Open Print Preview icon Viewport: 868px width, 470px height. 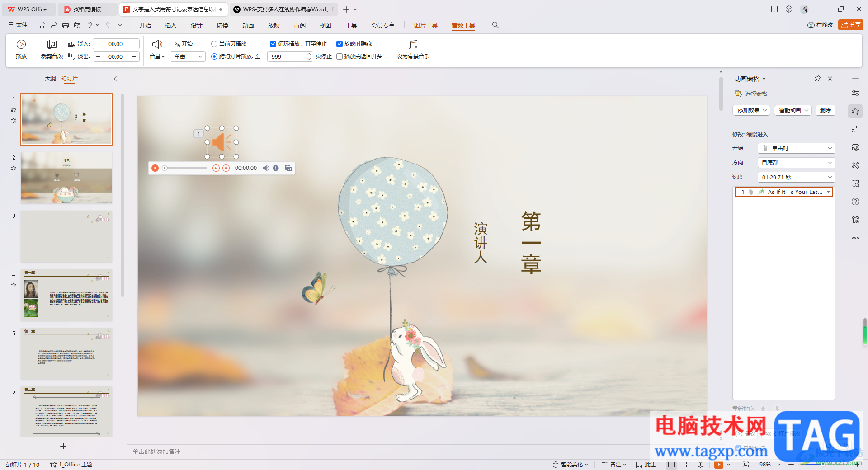tap(77, 25)
